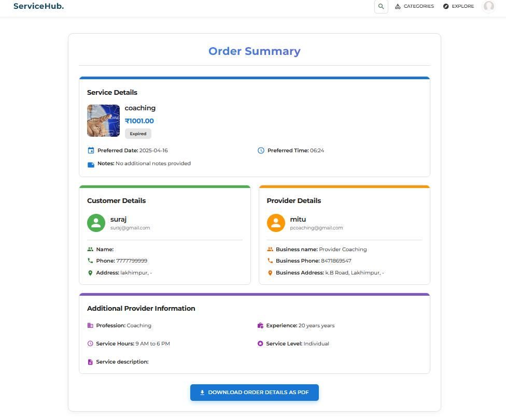
Task: Click the Customer Details heading
Action: coord(116,201)
